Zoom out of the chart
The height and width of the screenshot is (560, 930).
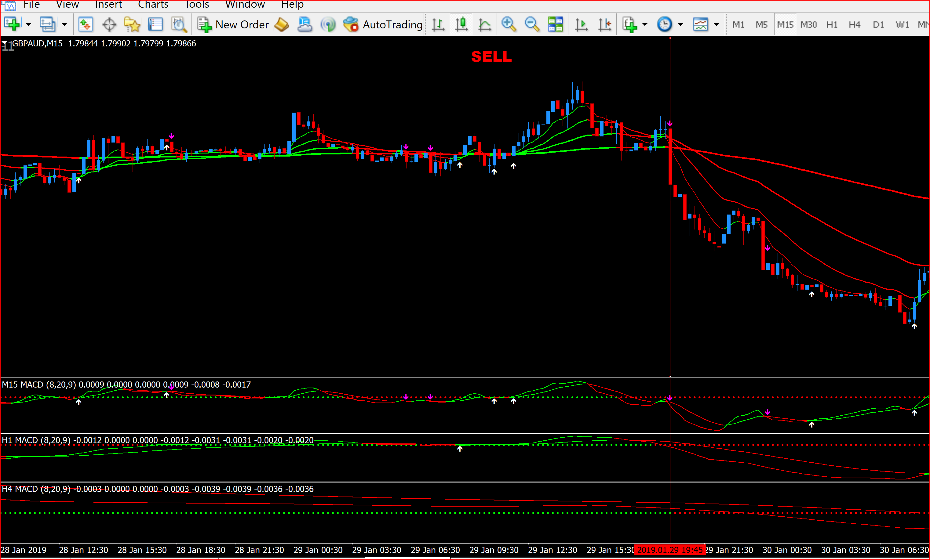(x=532, y=25)
